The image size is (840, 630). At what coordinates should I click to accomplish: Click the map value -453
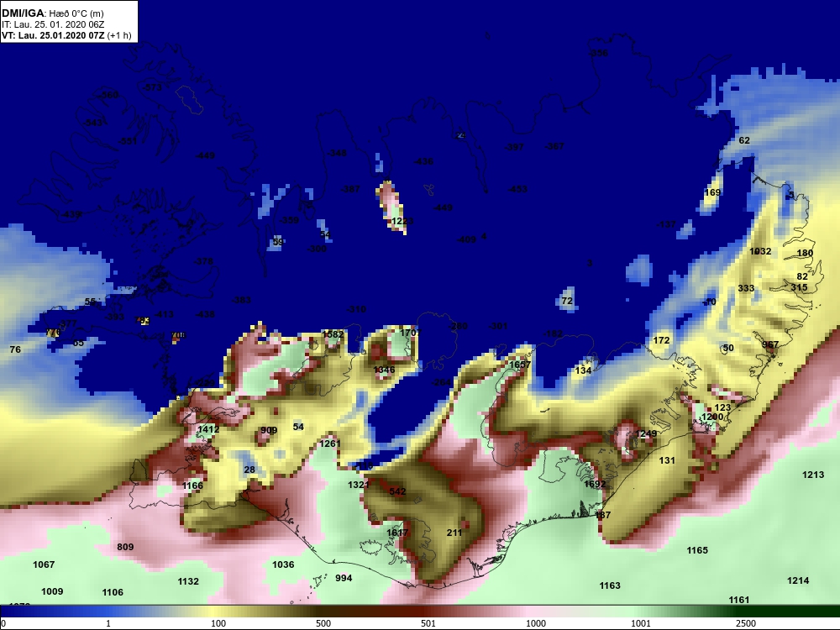click(x=517, y=189)
